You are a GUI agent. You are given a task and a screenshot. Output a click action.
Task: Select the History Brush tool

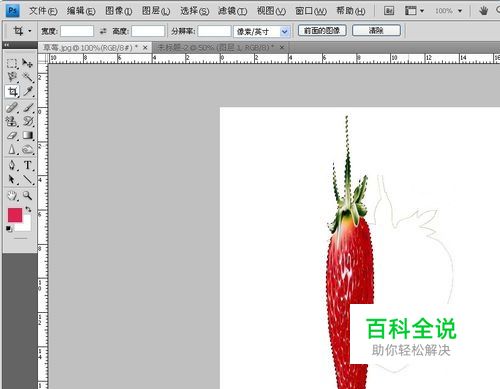click(28, 121)
